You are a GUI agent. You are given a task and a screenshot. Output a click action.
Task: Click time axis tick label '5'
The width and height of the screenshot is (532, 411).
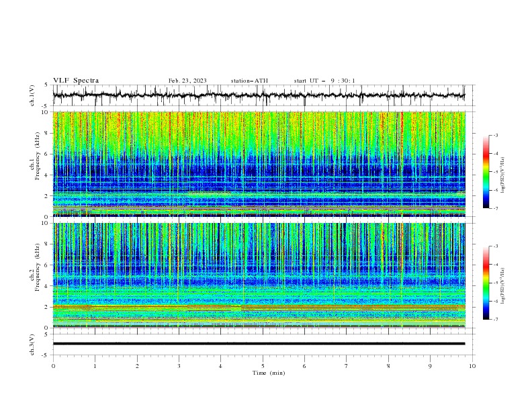(263, 366)
